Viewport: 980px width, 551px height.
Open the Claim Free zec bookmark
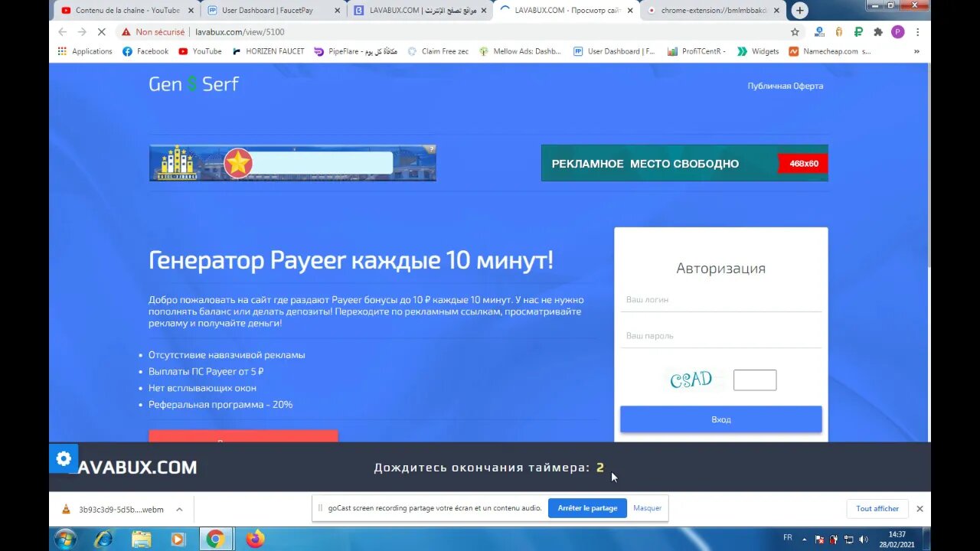(x=438, y=51)
